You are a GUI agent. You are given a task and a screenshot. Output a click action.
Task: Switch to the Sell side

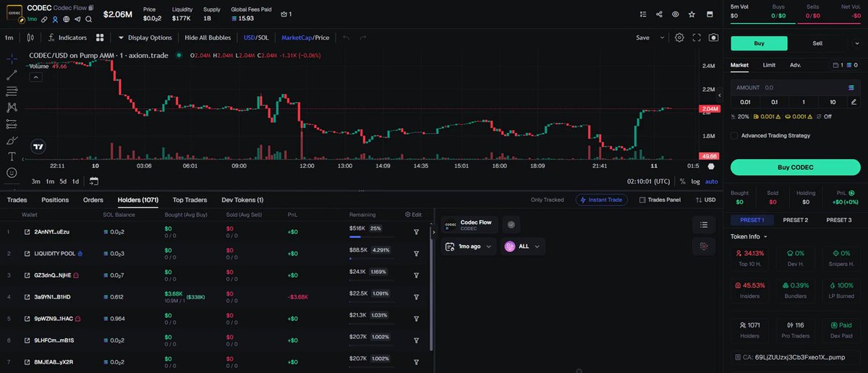tap(817, 43)
